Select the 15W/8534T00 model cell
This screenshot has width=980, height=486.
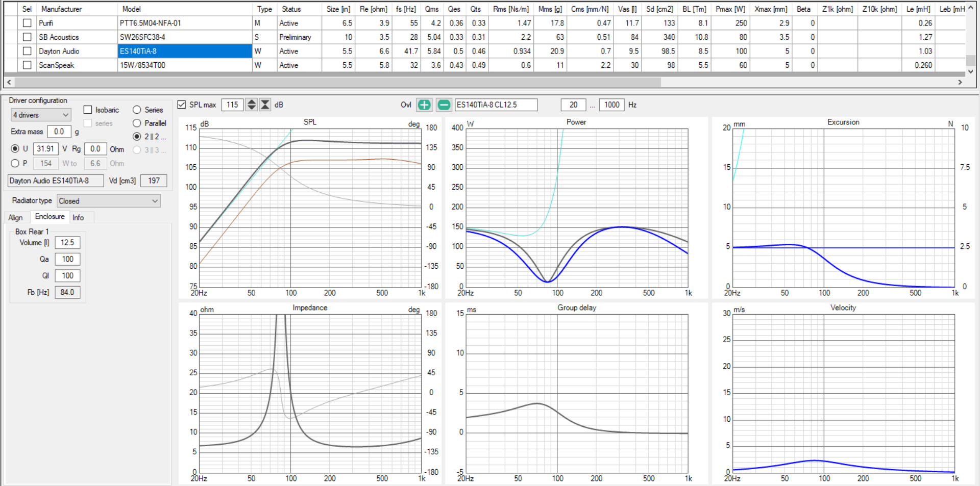pos(185,65)
